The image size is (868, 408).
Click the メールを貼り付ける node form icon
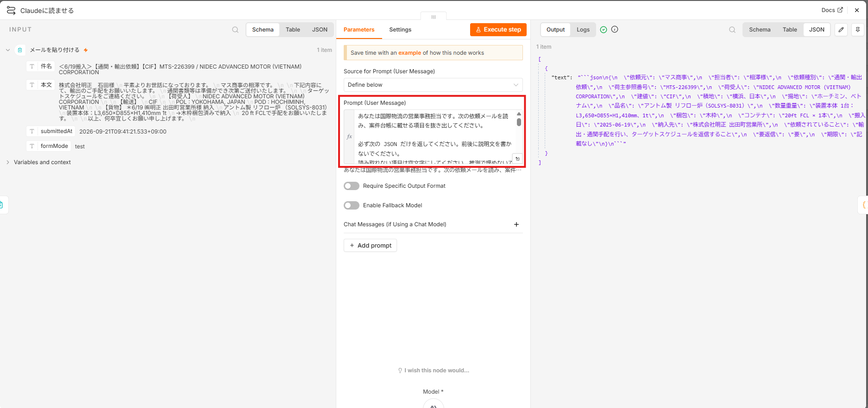(20, 50)
